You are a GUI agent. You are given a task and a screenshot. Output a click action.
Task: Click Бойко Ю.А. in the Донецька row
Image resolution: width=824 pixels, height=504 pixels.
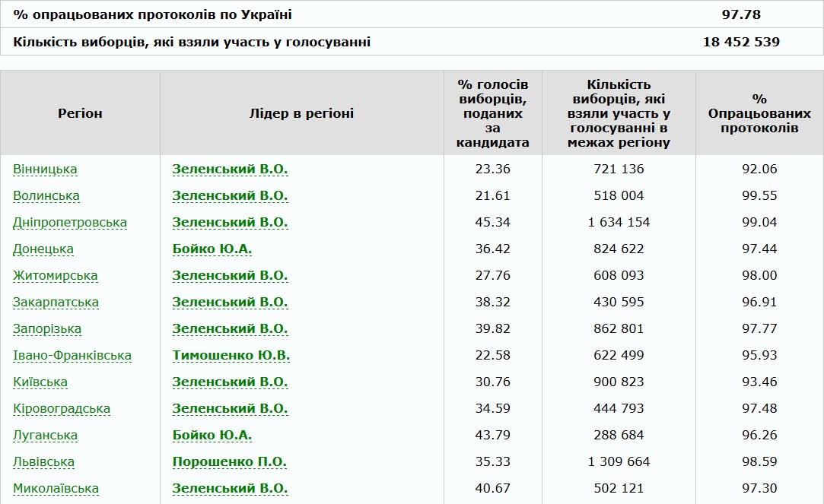(x=212, y=249)
